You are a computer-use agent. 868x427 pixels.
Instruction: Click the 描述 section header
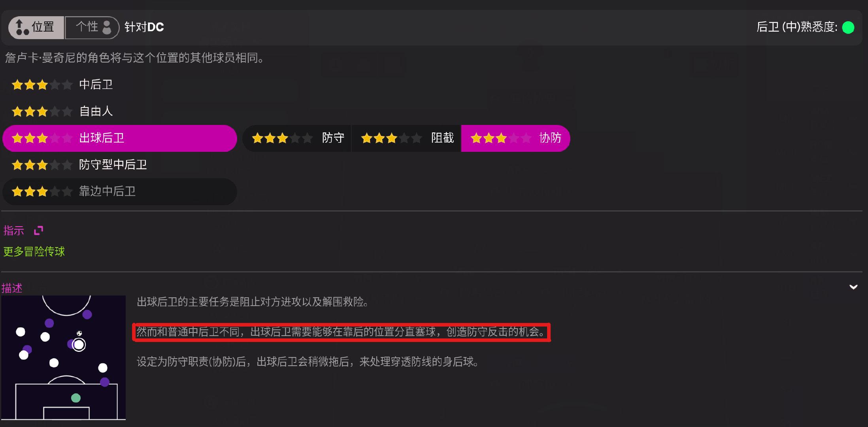(12, 288)
